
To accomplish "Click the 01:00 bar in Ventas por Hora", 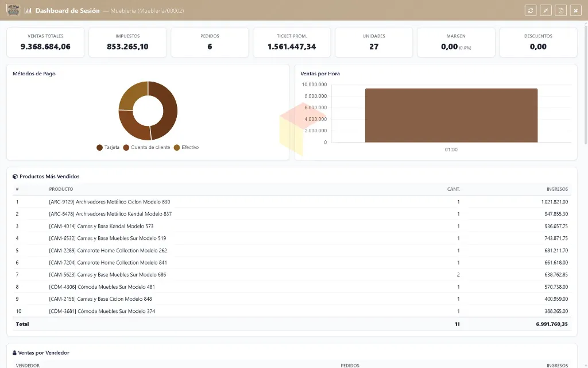I will 451,115.
